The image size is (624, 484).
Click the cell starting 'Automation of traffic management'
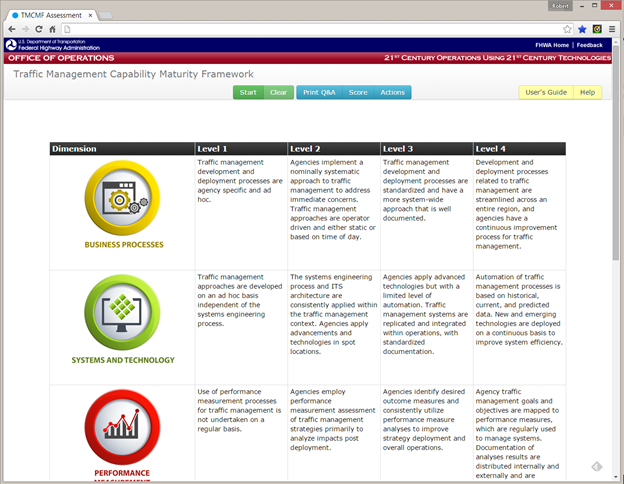[x=519, y=328]
